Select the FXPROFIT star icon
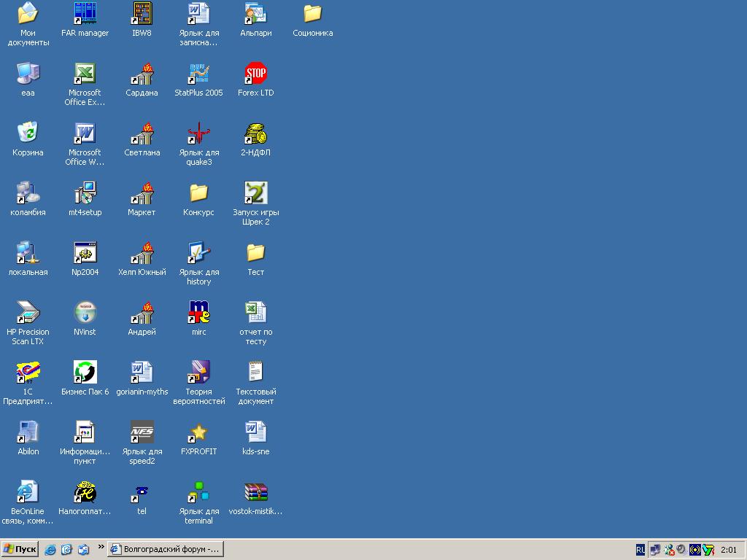747x560 pixels. pos(198,432)
